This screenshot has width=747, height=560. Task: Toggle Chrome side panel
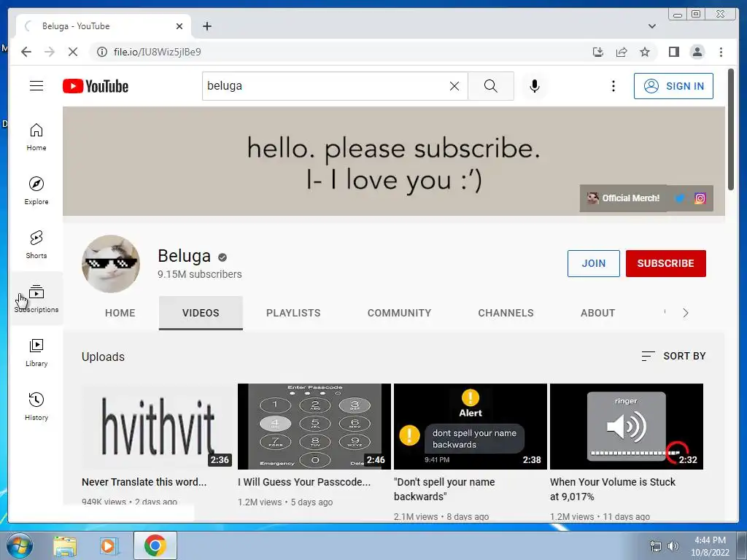[673, 52]
